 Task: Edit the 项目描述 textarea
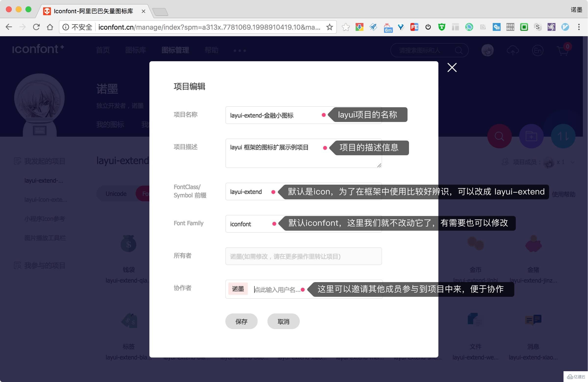pos(303,153)
